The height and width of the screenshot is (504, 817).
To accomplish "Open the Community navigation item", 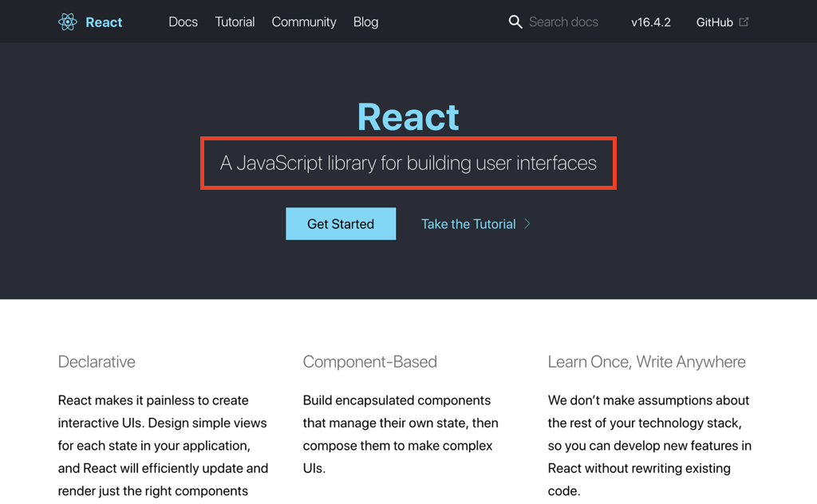I will coord(304,22).
